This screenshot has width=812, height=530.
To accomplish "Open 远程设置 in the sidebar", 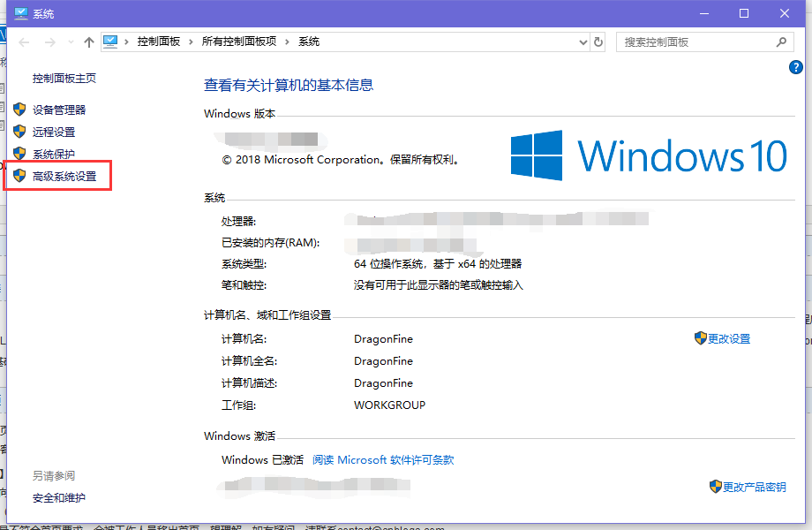I will pos(54,132).
